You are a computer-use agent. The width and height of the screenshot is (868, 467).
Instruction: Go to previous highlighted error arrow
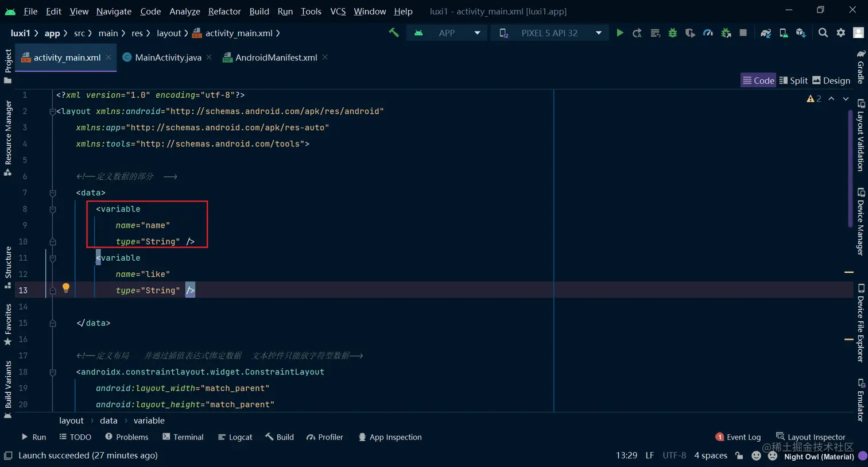(x=831, y=99)
